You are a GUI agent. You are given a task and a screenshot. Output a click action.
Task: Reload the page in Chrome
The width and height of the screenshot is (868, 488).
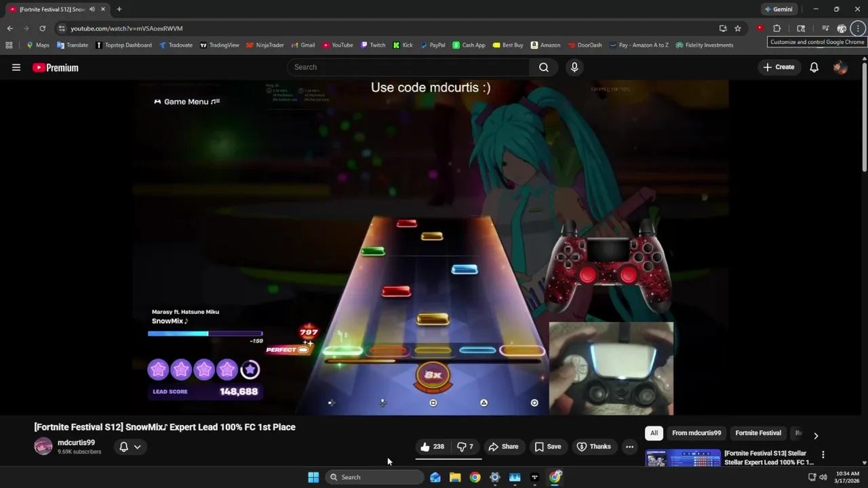pos(42,28)
